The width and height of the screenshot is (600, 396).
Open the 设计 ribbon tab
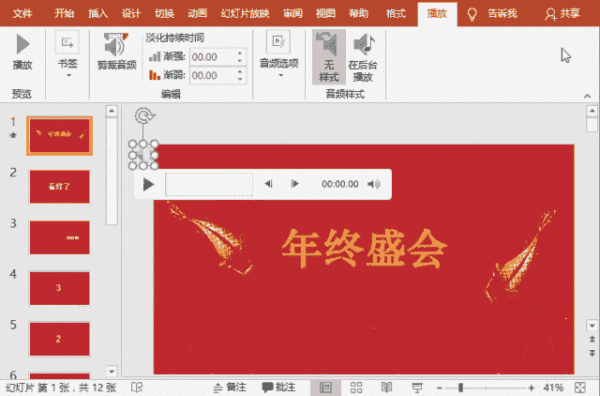(x=131, y=14)
